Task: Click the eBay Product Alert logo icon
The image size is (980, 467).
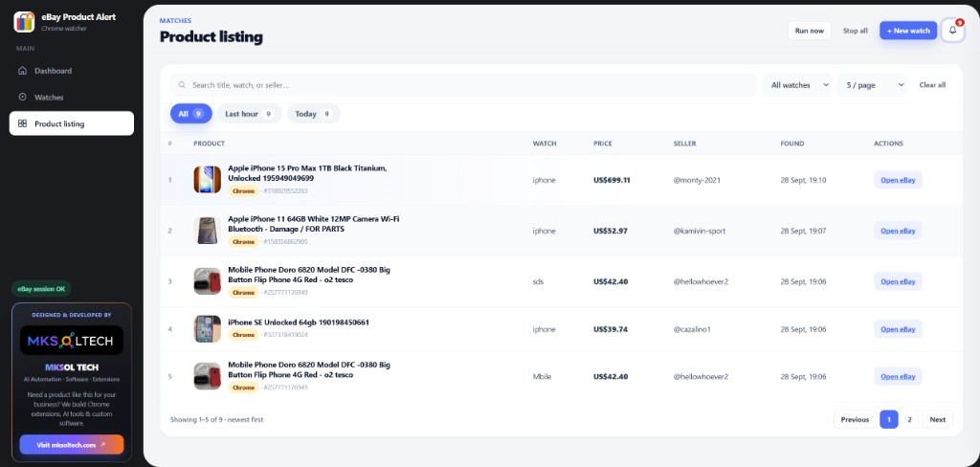Action: click(24, 22)
